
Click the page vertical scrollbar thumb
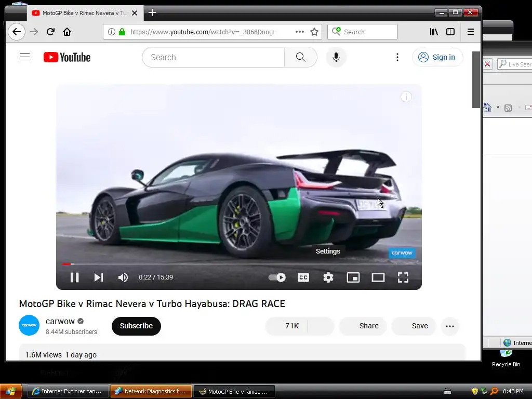click(x=476, y=79)
